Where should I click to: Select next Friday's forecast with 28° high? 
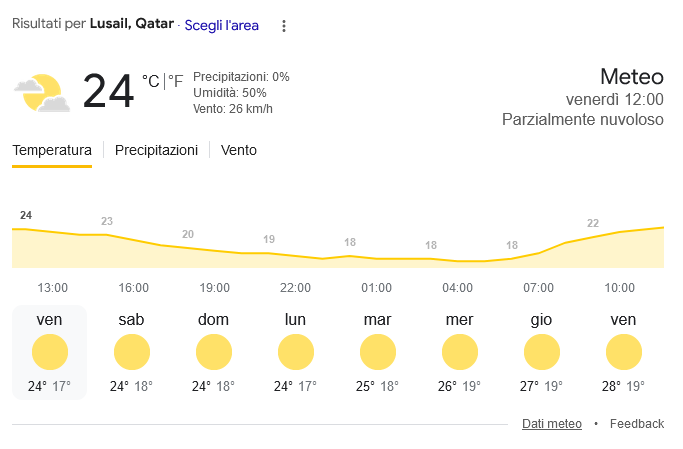click(623, 352)
